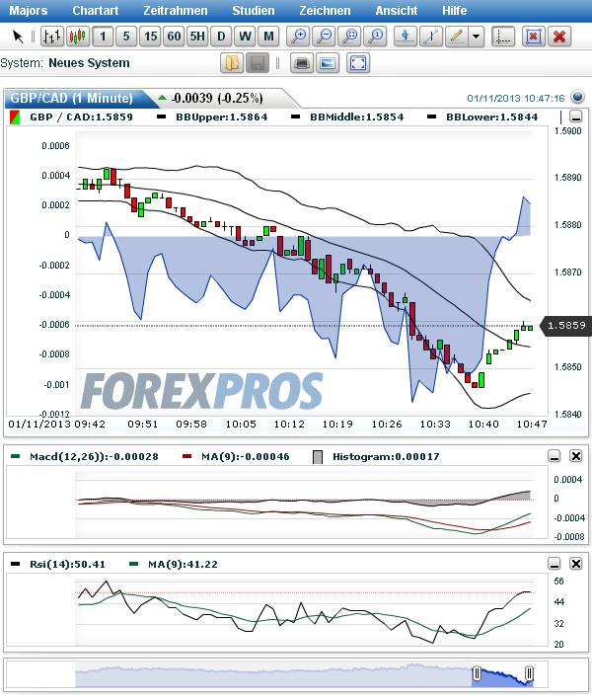Click the -0.0039 (-0.25%) change value

pos(217,98)
